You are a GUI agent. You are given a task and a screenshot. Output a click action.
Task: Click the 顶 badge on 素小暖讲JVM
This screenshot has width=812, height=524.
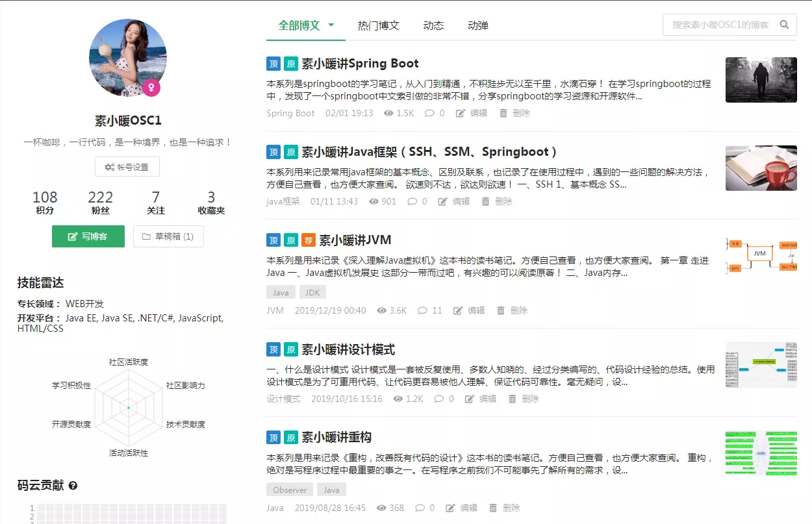[273, 240]
